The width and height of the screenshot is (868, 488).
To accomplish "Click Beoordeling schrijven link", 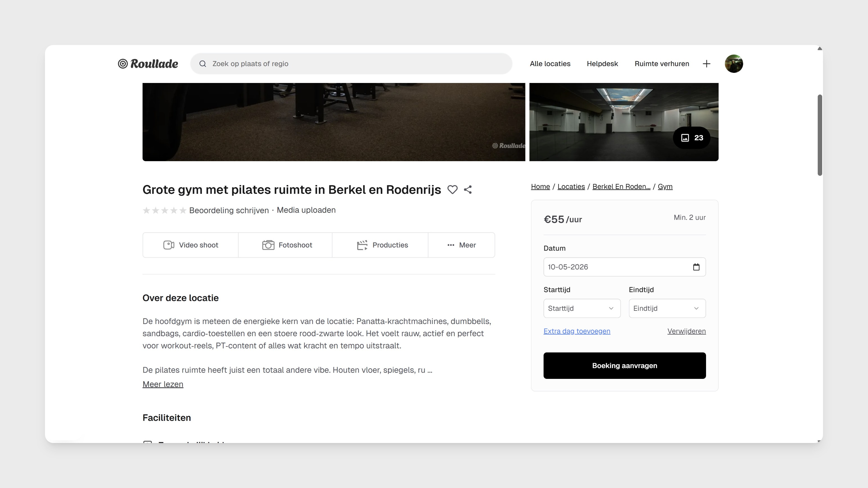I will (229, 210).
